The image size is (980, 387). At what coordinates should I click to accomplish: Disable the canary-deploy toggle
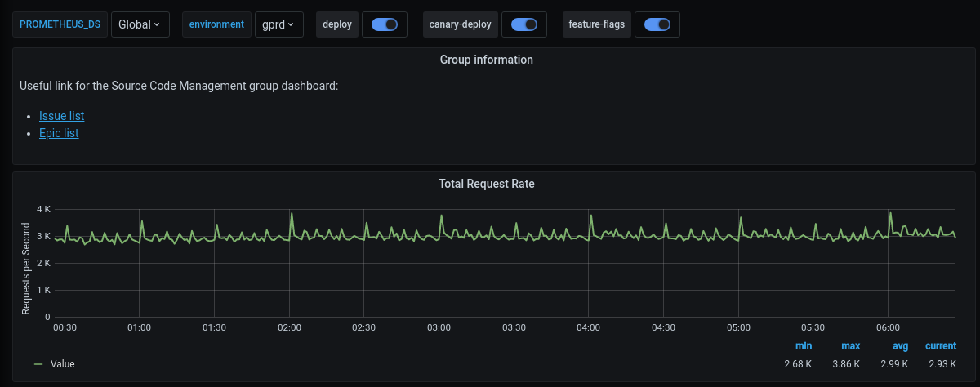point(523,24)
